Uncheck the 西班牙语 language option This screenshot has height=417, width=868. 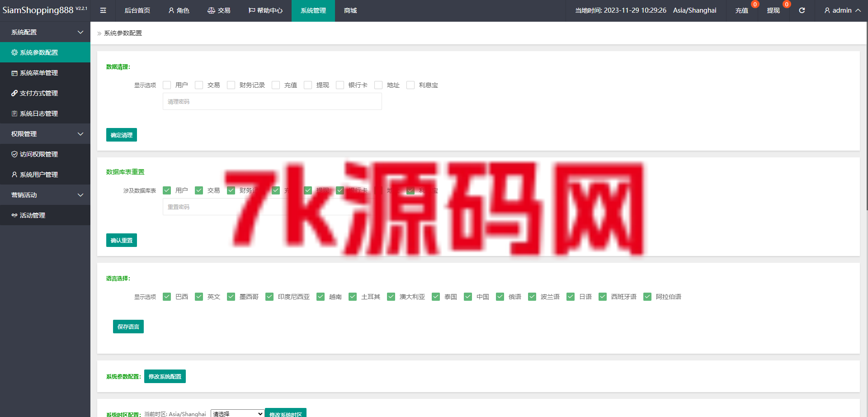click(603, 297)
